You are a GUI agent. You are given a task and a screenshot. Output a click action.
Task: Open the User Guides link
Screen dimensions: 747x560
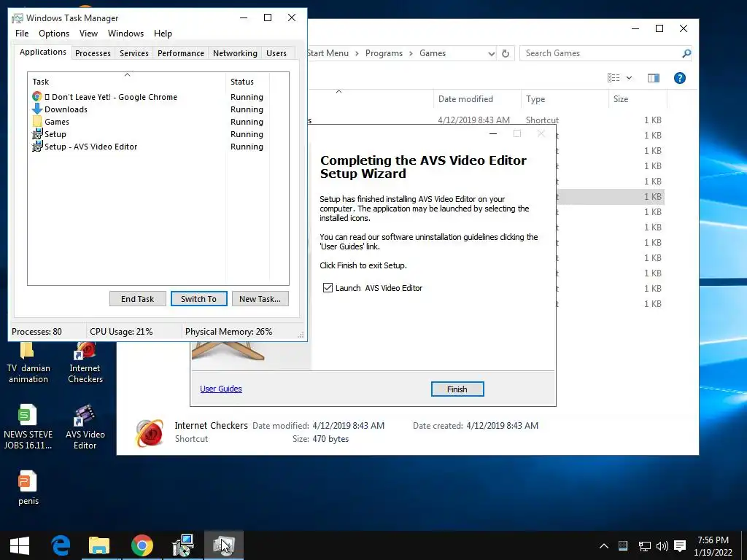[221, 389]
